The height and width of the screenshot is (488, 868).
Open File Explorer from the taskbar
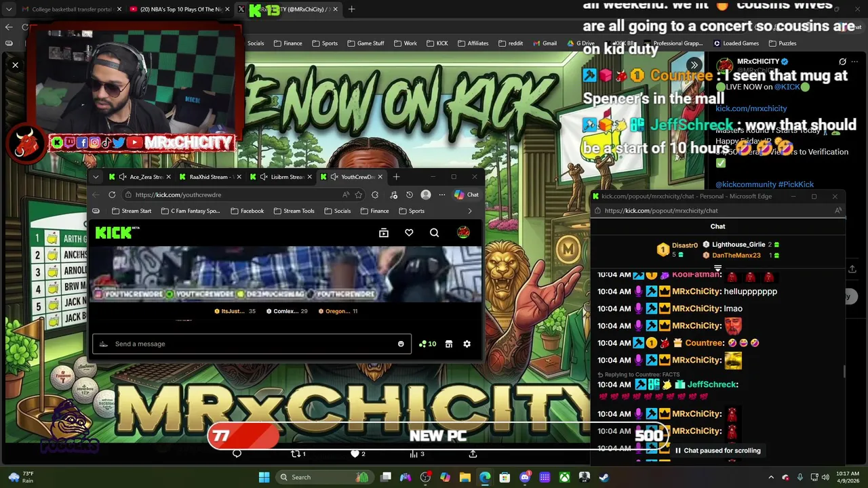coord(465,477)
